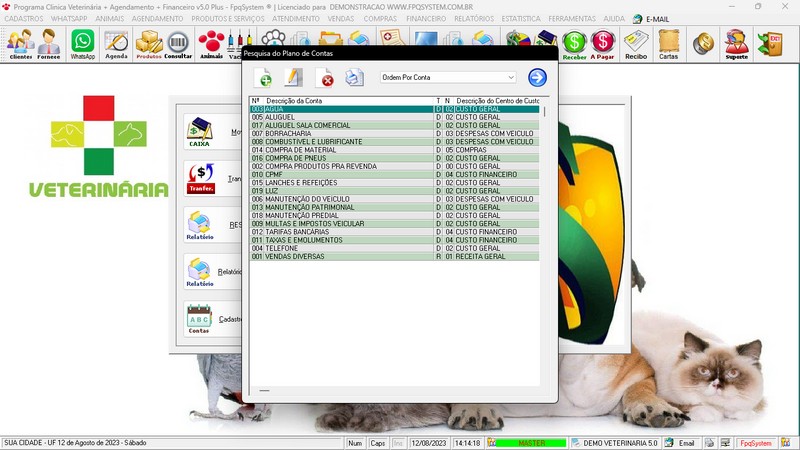
Task: Click the edit account pencil icon
Action: click(x=293, y=78)
